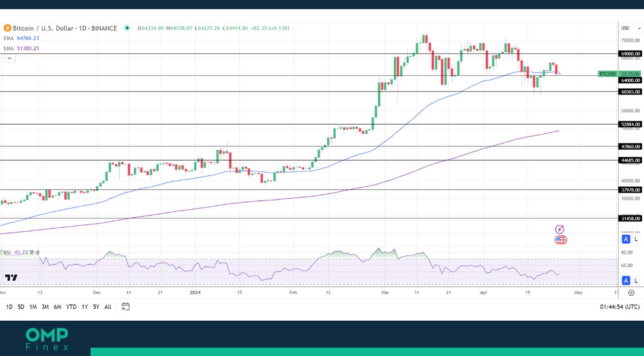Viewport: 644px width, 356px height.
Task: Toggle log scale L on RSI pane
Action: 636,281
